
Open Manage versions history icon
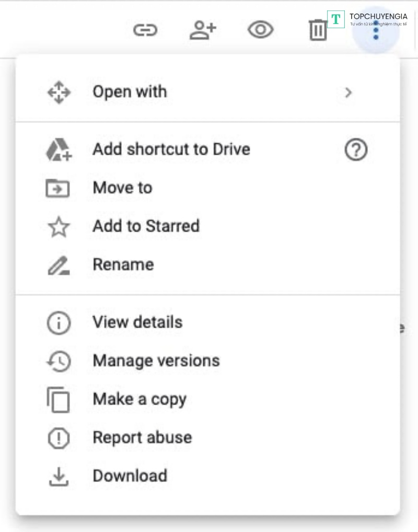59,362
